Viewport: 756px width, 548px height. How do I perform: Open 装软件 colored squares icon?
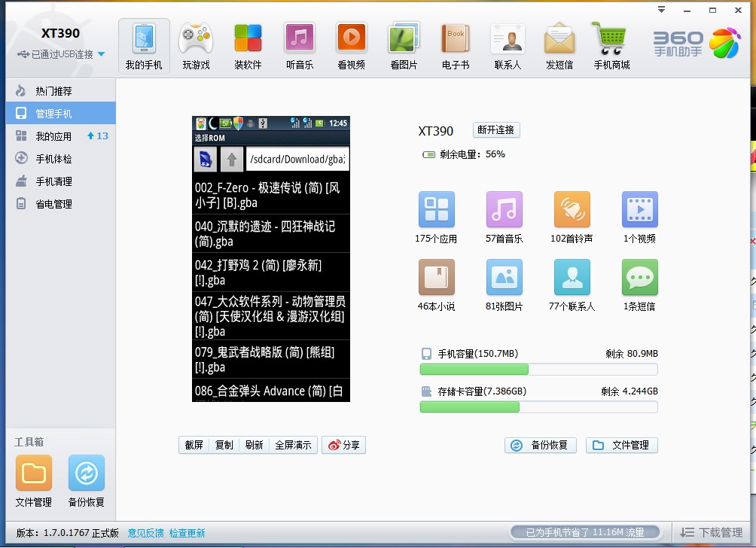248,46
